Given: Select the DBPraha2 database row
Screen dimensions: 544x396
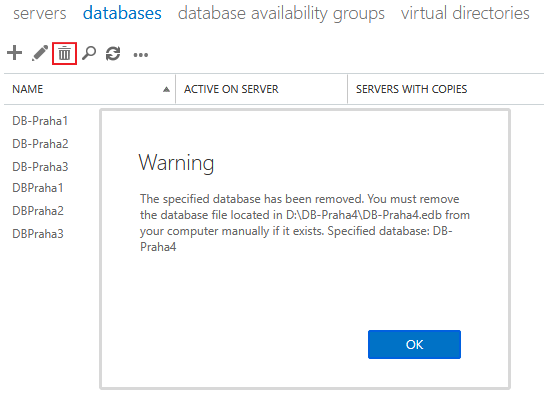Looking at the screenshot, I should [38, 211].
